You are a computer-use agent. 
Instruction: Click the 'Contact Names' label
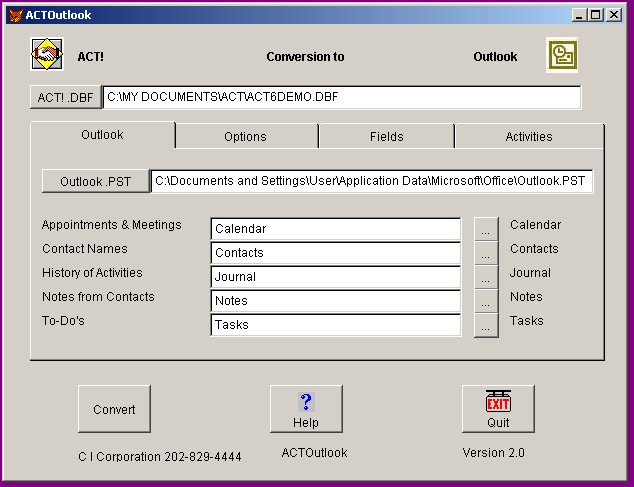click(85, 249)
